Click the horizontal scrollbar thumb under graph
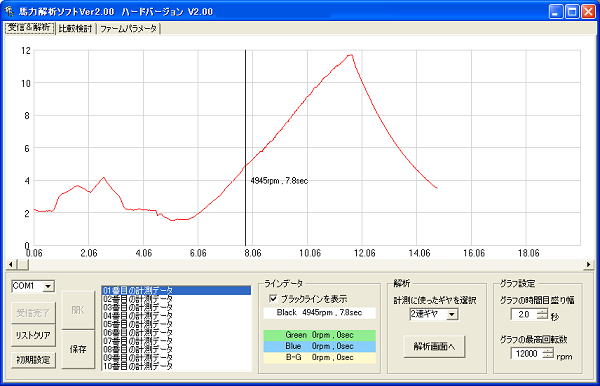This screenshot has height=386, width=600. pyautogui.click(x=23, y=264)
